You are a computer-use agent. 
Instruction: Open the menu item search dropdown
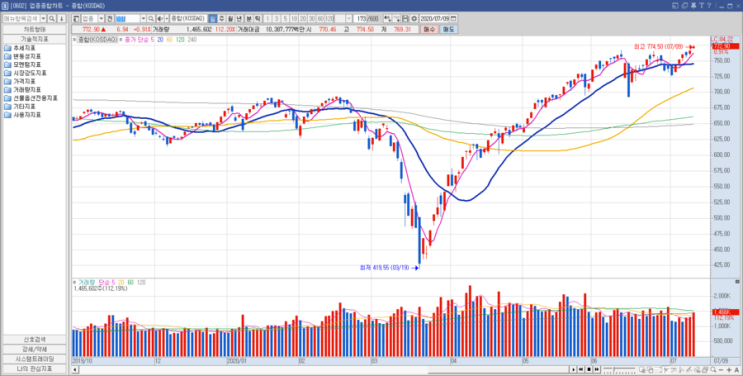click(43, 18)
